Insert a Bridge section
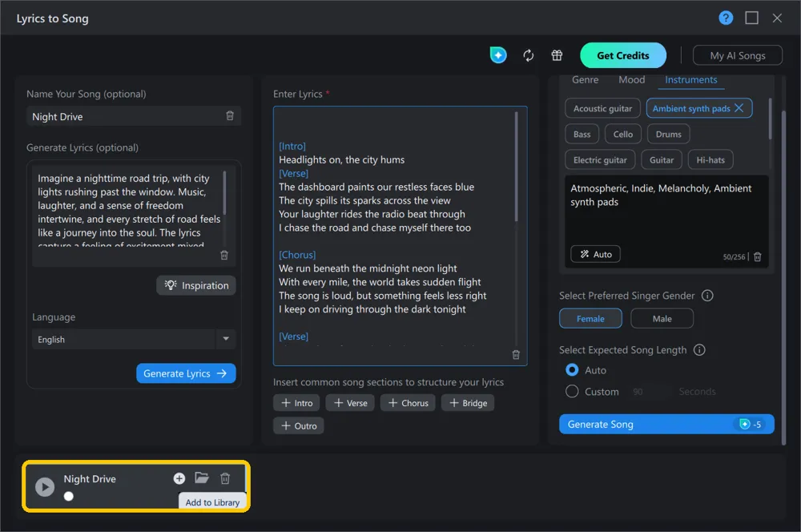Image resolution: width=801 pixels, height=532 pixels. pyautogui.click(x=468, y=403)
